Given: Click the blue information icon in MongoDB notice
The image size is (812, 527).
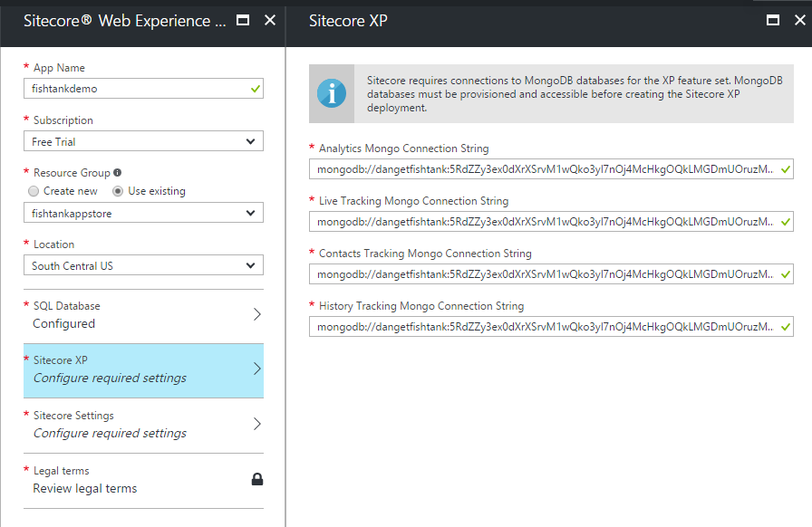Looking at the screenshot, I should click(x=332, y=93).
